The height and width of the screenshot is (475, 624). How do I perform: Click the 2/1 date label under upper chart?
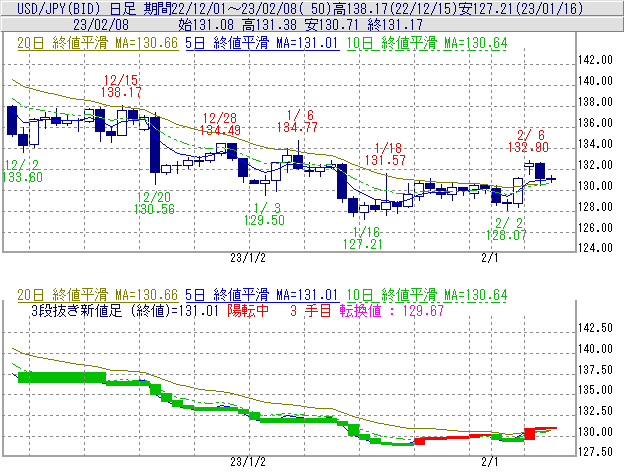[489, 258]
